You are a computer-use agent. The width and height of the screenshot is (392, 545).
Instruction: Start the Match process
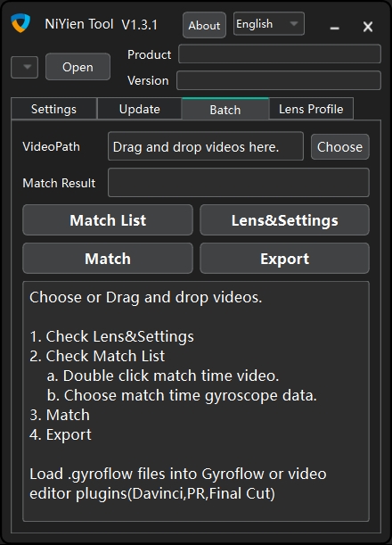tap(108, 259)
